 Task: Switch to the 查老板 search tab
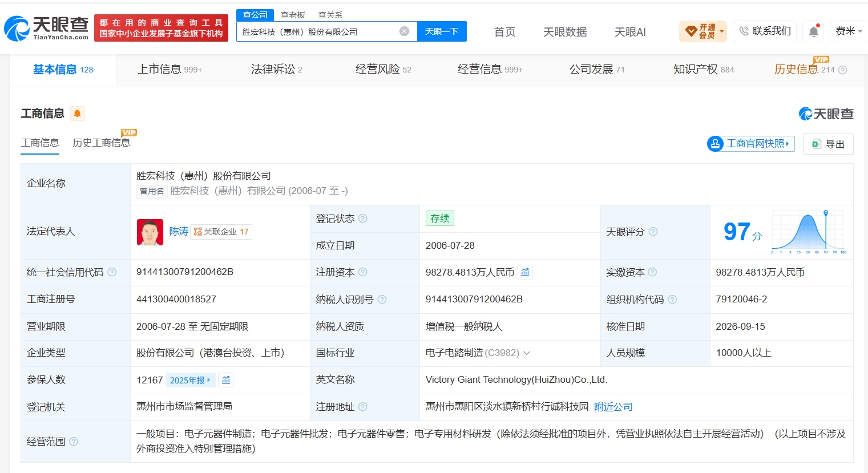[293, 15]
